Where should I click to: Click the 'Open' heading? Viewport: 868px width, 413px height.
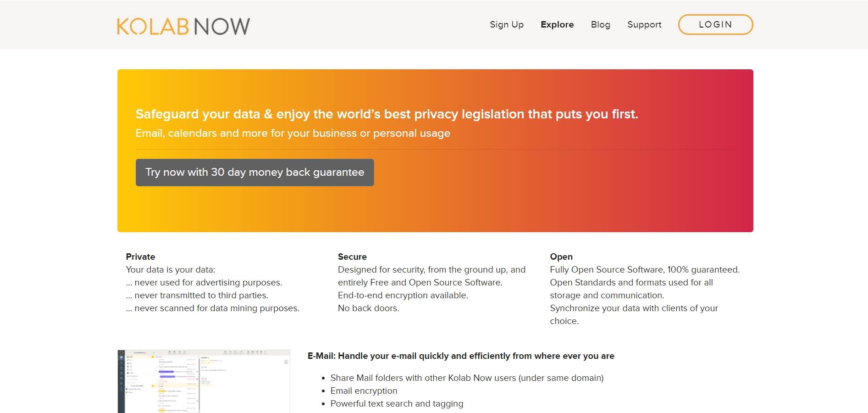561,257
